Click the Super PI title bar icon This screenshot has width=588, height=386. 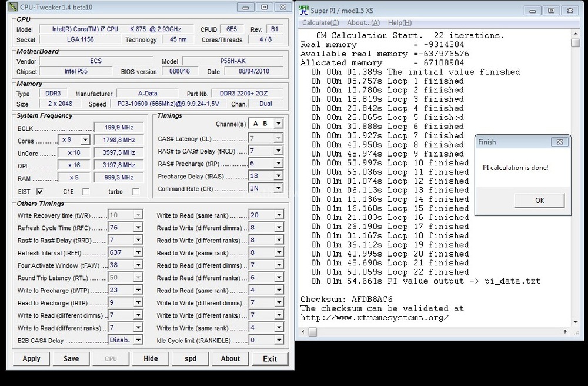tap(304, 11)
